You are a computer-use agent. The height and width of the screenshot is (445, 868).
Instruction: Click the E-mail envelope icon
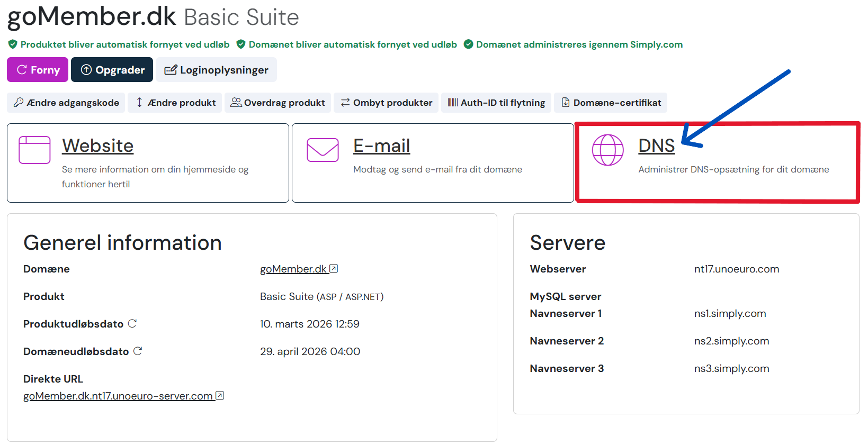tap(323, 150)
